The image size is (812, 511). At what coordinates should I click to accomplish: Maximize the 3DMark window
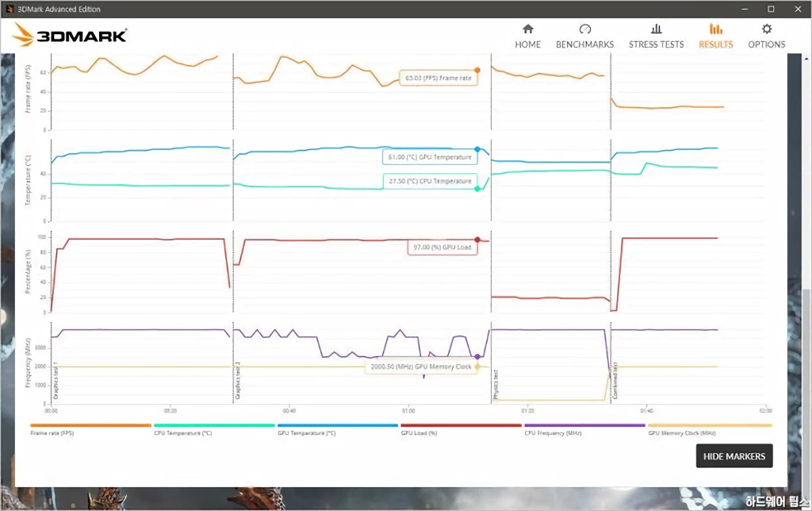[x=771, y=9]
